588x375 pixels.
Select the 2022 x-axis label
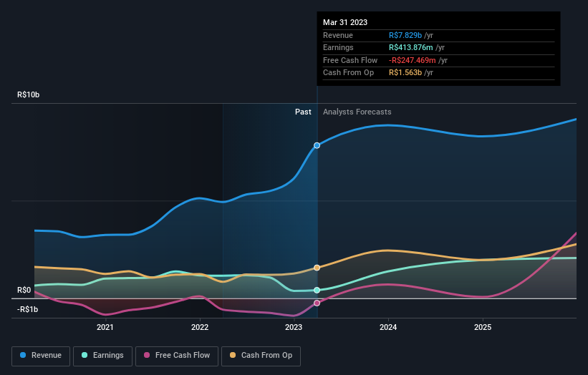pyautogui.click(x=200, y=327)
